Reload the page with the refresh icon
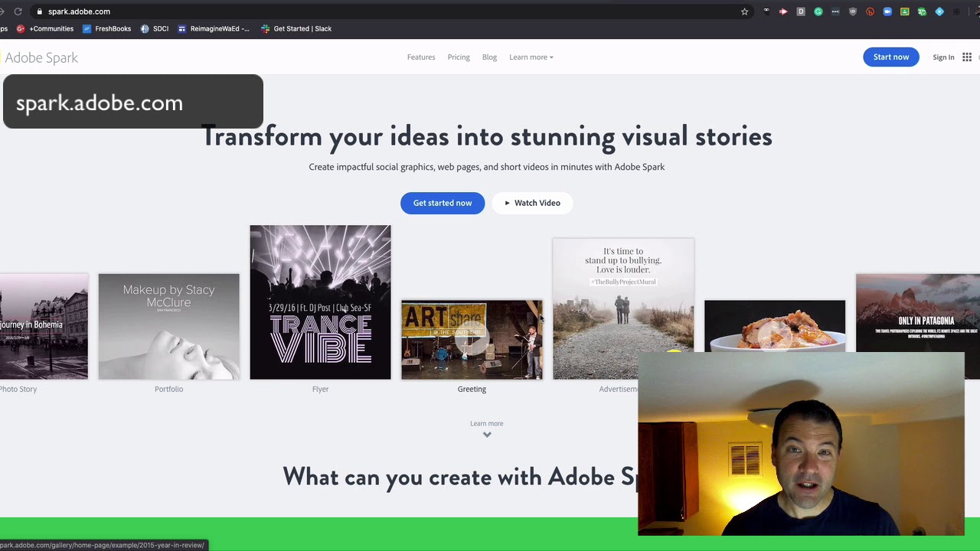This screenshot has height=551, width=980. pyautogui.click(x=18, y=11)
